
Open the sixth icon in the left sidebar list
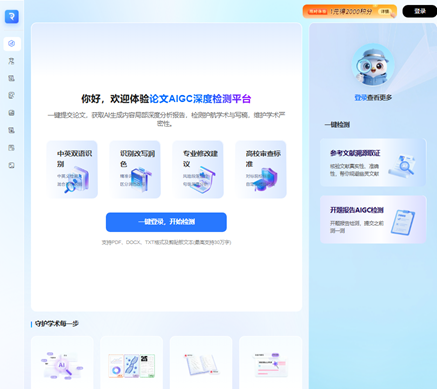tap(12, 130)
